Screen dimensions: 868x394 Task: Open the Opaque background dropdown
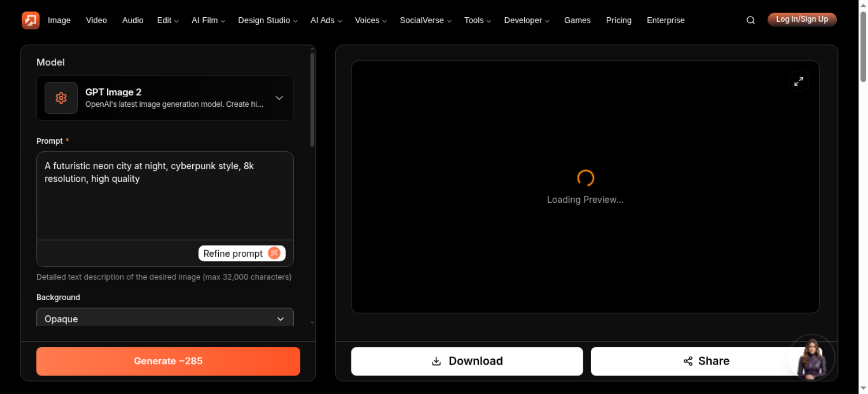(x=165, y=318)
